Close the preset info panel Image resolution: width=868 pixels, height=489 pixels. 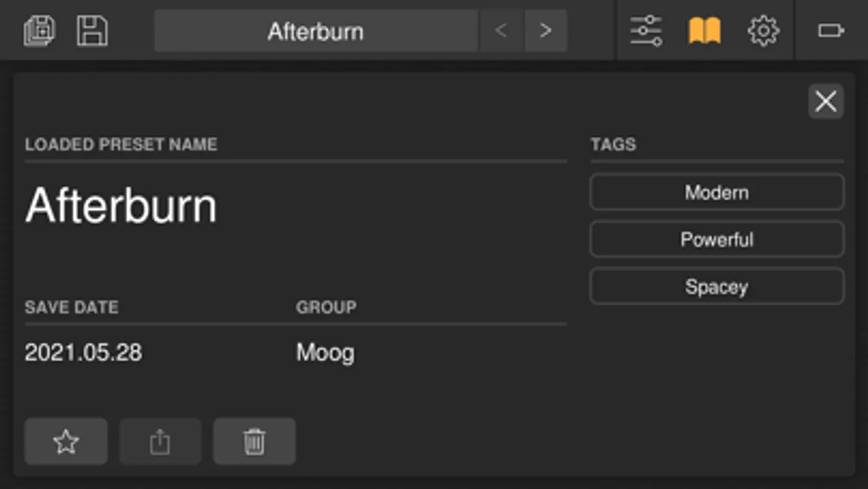coord(826,101)
